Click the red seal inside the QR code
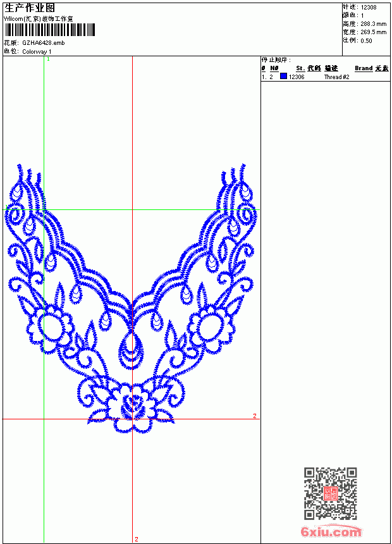 click(x=331, y=493)
